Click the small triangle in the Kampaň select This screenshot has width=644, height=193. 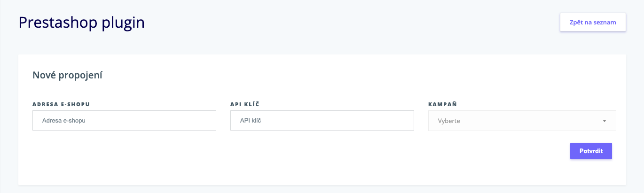(605, 121)
